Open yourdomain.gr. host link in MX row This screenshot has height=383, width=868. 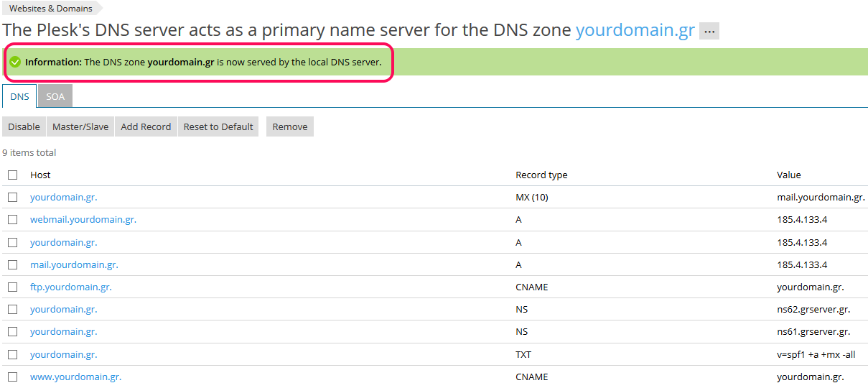point(63,197)
